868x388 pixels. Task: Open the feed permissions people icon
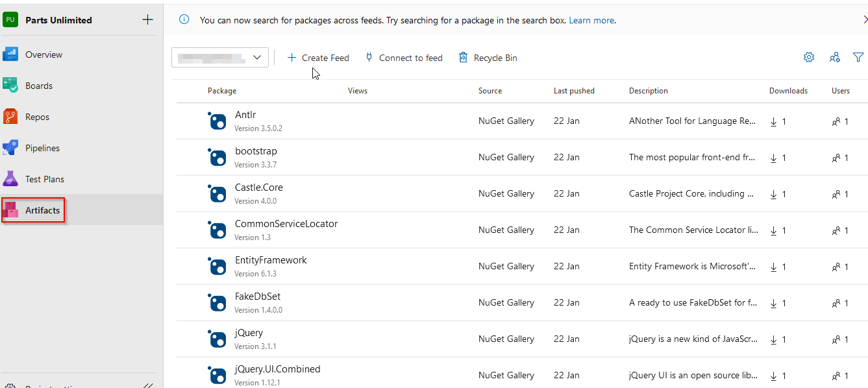835,58
